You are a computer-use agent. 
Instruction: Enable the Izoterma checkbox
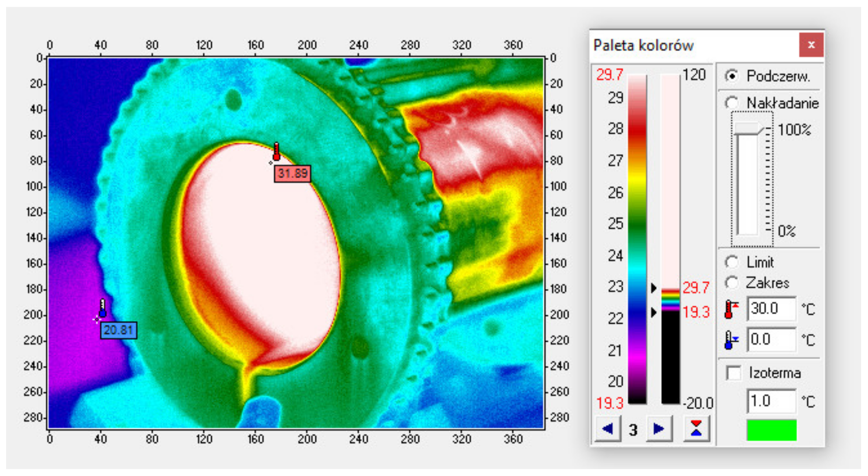coord(734,373)
